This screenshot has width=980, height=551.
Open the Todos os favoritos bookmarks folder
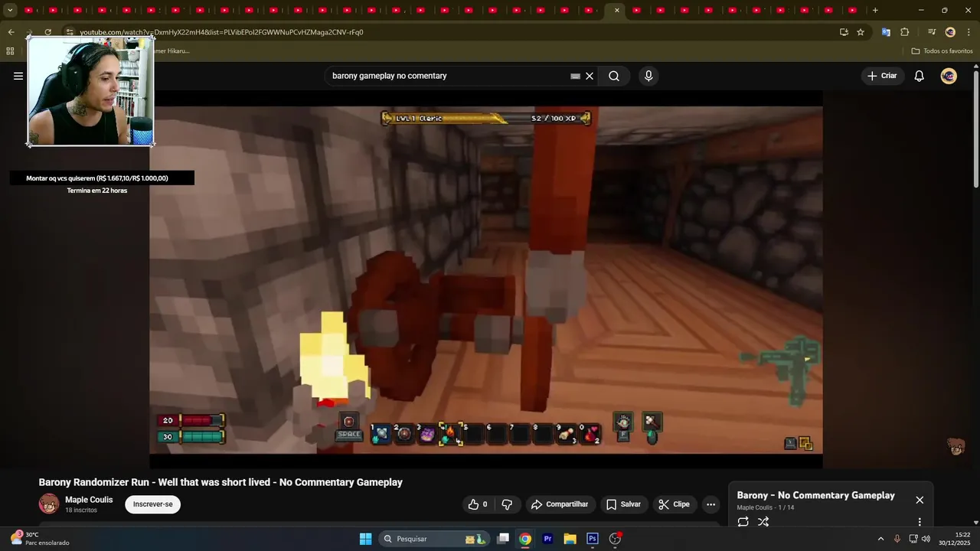[x=942, y=51]
